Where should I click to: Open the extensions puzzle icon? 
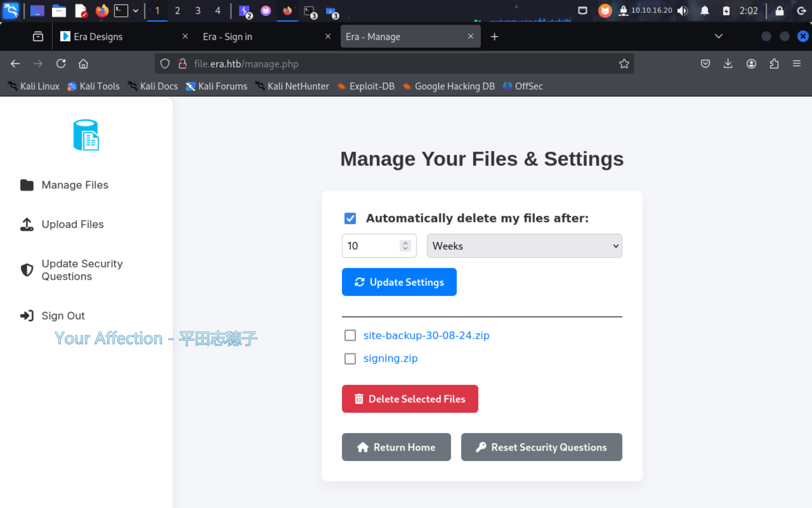(x=774, y=64)
